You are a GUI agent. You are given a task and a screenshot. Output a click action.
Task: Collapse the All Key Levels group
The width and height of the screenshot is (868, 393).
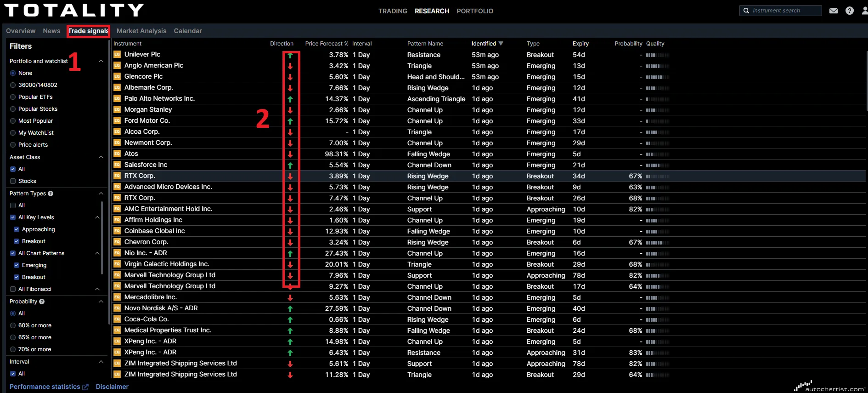(97, 217)
